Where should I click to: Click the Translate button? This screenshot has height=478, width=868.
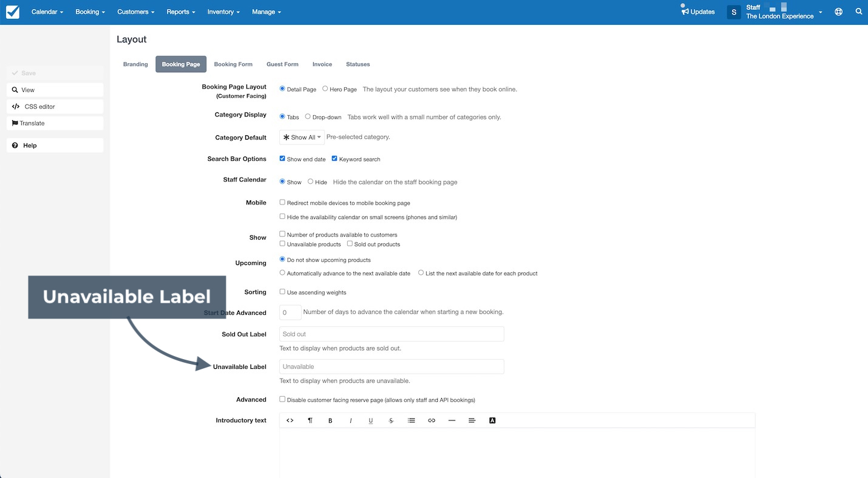(x=55, y=123)
